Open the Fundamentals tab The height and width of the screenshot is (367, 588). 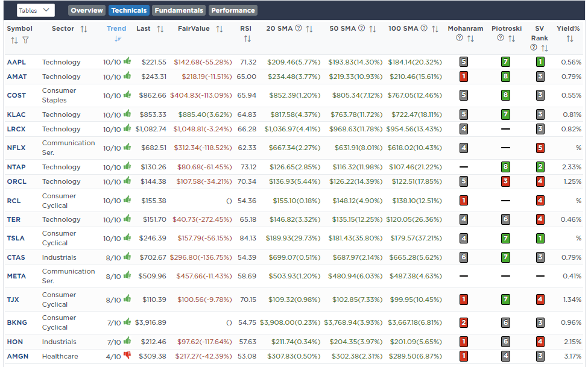tap(179, 10)
